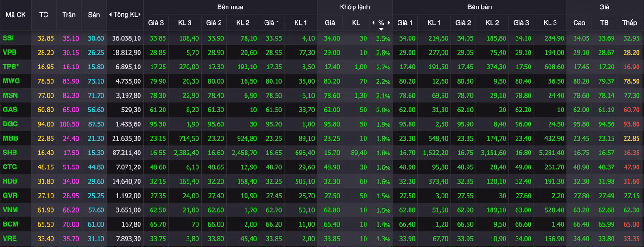
Task: Click the Cao column header
Action: pyautogui.click(x=579, y=22)
